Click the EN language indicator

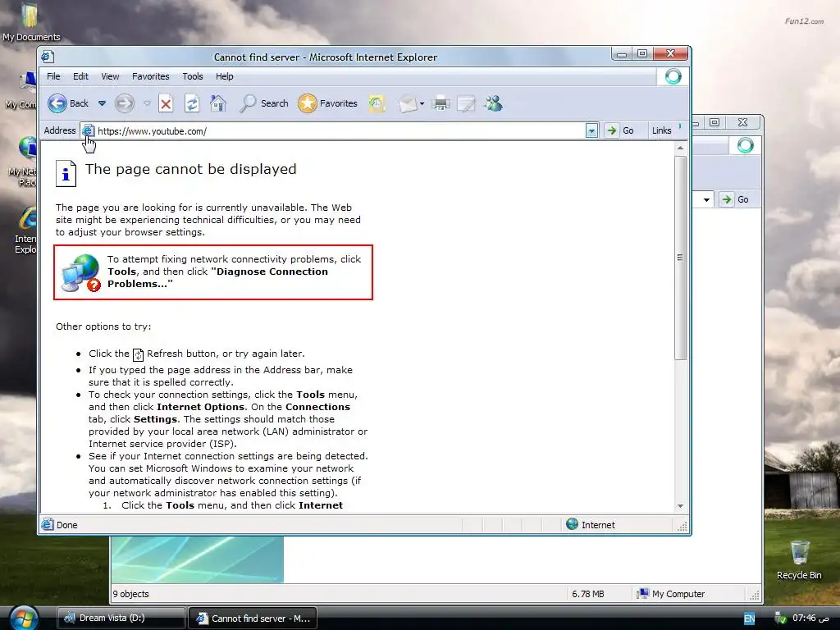(750, 619)
